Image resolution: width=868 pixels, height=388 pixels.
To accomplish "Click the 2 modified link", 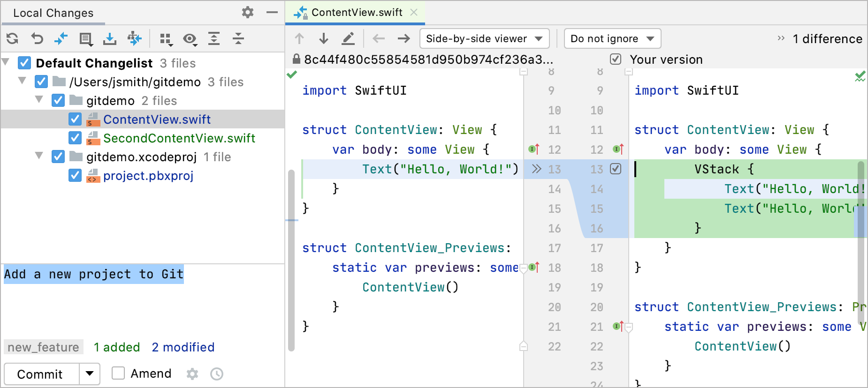I will (183, 347).
